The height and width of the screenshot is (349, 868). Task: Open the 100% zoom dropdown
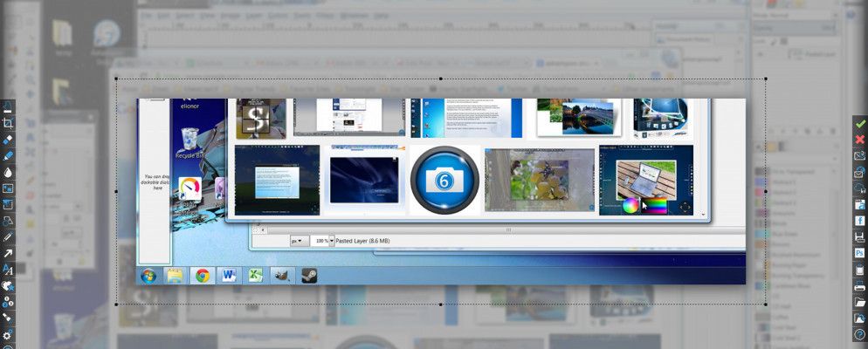click(x=323, y=240)
